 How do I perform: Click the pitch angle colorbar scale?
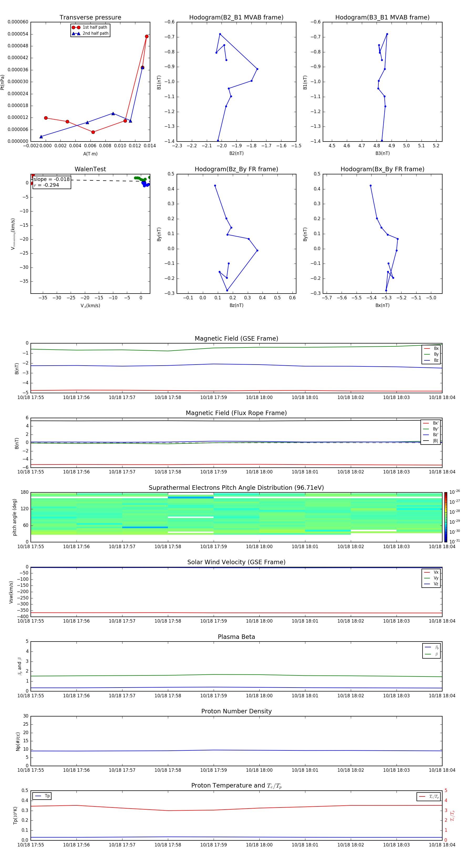coord(446,517)
